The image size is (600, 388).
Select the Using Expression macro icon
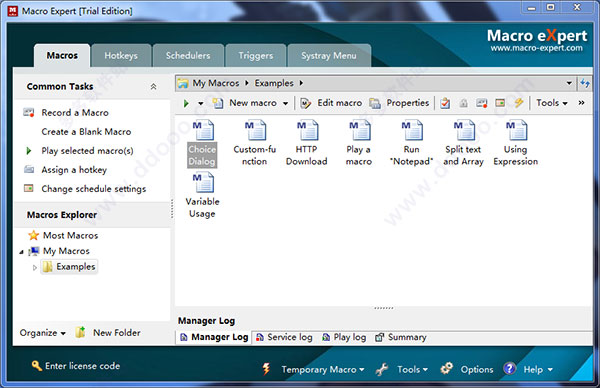click(x=515, y=143)
